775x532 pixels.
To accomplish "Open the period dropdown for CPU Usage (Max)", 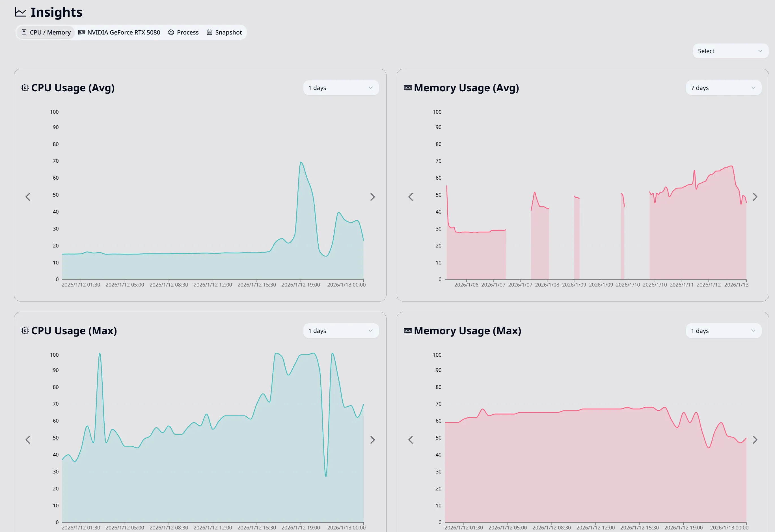I will point(341,331).
